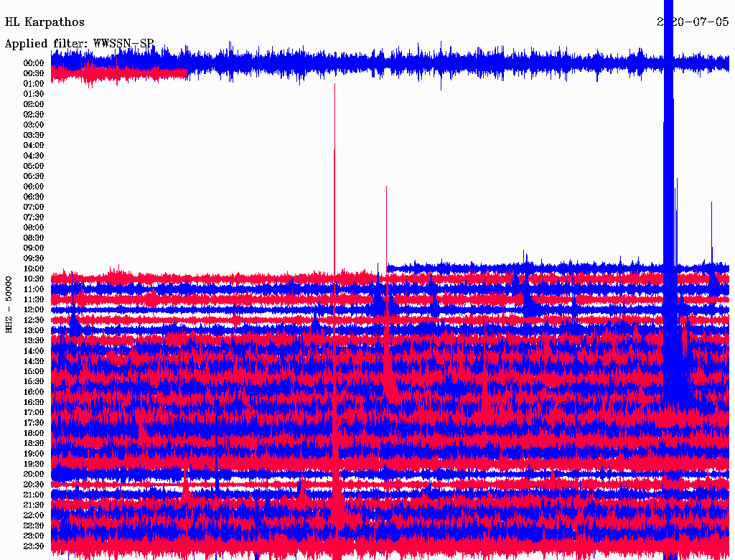Click the '05:30' time label
The image size is (735, 560).
(x=34, y=176)
